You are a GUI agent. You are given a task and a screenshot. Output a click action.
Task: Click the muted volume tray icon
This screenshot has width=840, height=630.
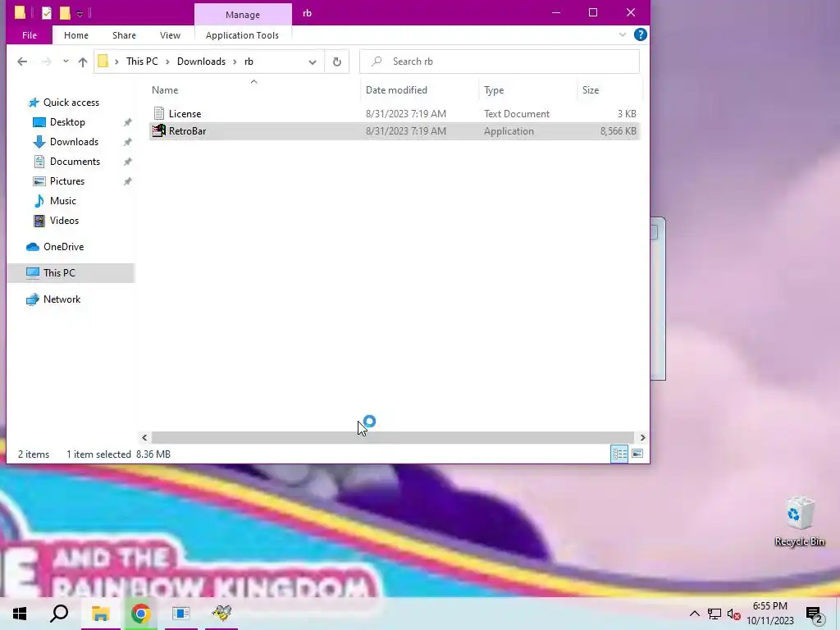click(x=733, y=614)
